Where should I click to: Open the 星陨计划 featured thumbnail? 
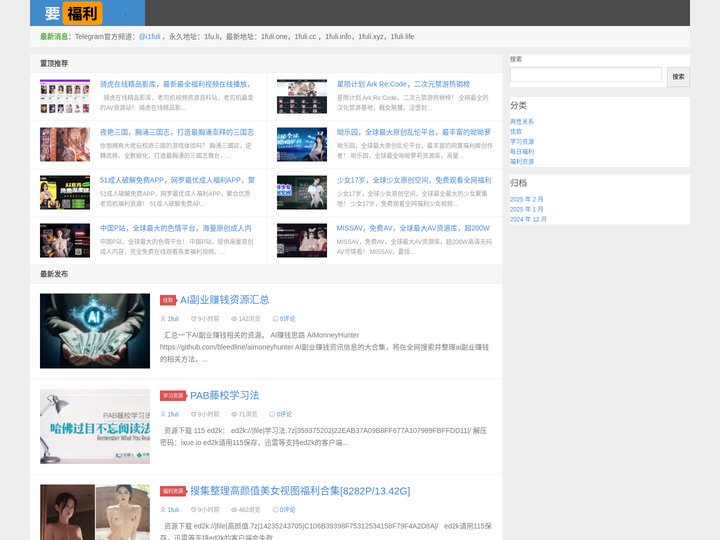(x=302, y=96)
